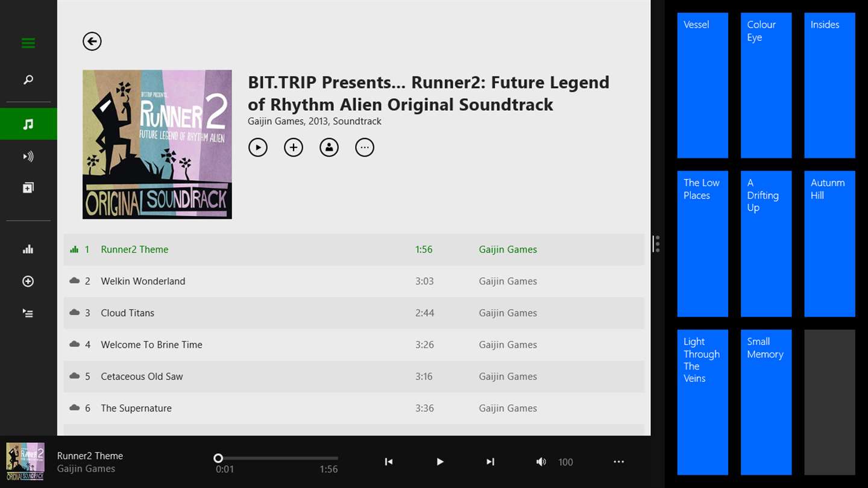Add album using the circled plus under title
The image size is (868, 488).
point(294,148)
